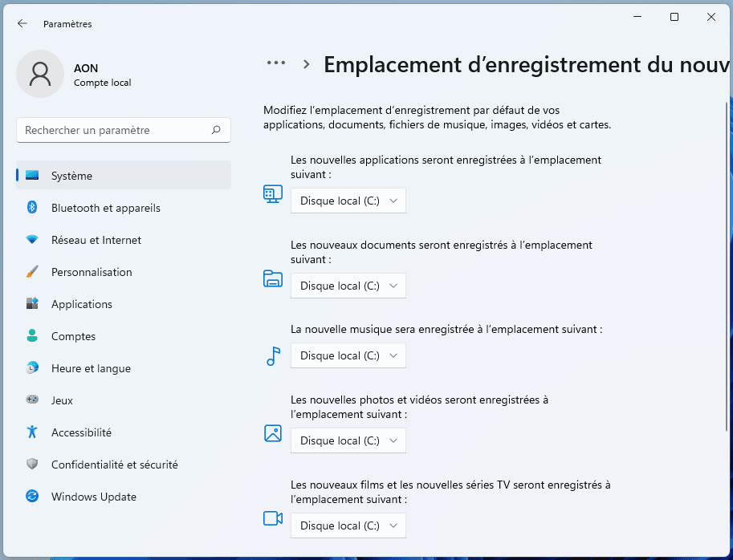This screenshot has height=560, width=733.
Task: Open the photos and videos location dropdown
Action: tap(348, 440)
